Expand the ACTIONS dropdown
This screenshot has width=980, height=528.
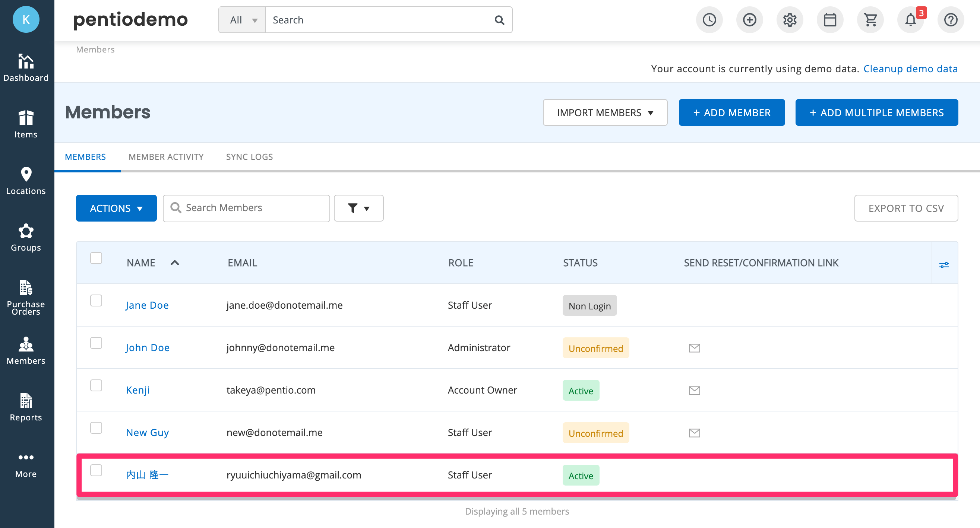click(x=116, y=208)
